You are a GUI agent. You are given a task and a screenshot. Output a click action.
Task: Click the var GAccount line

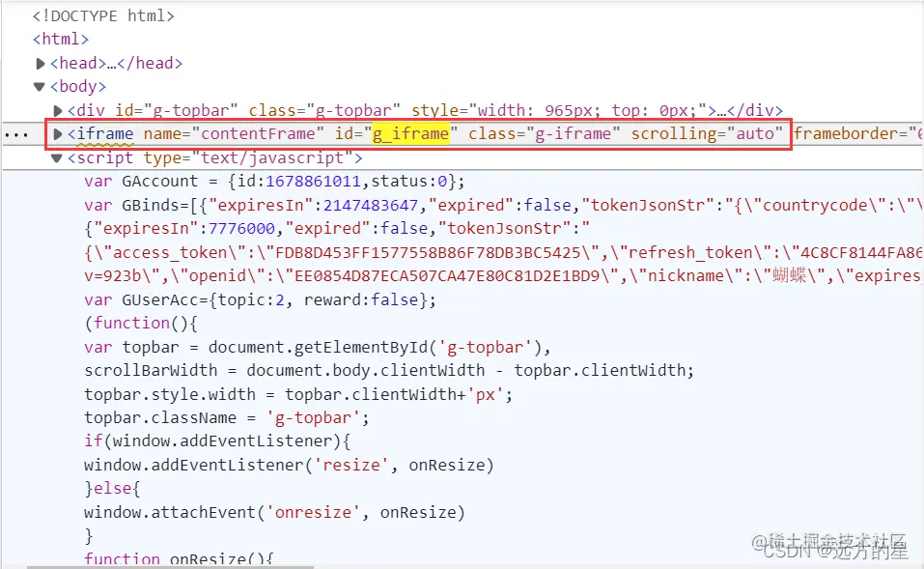[x=274, y=181]
